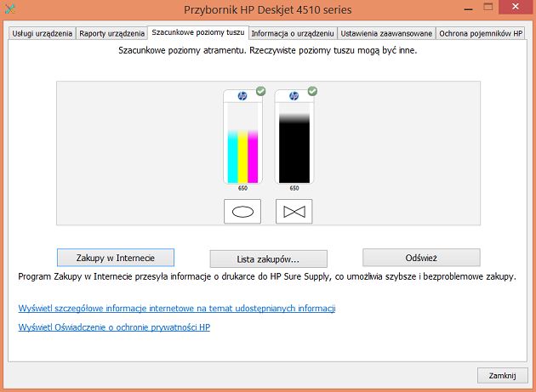The height and width of the screenshot is (392, 536).
Task: Maximize the Przybornik HP Deskjet window
Action: (488, 7)
